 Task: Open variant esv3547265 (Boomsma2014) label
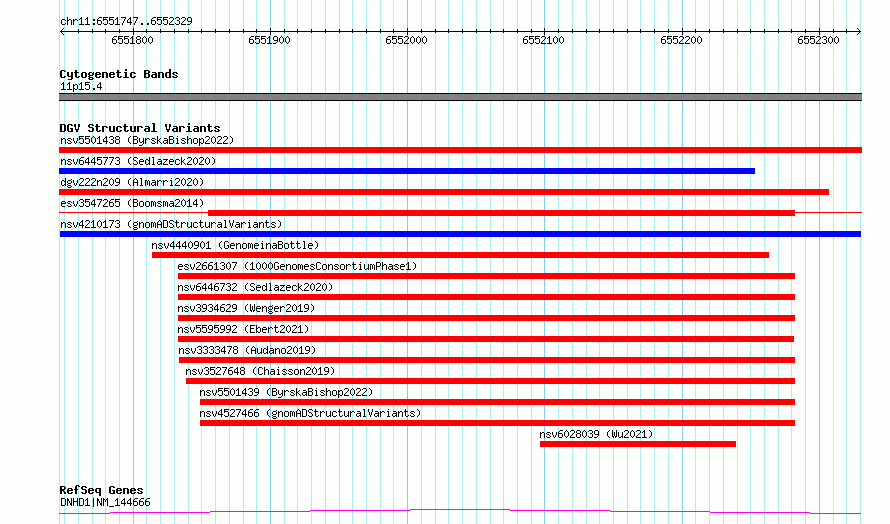tap(132, 203)
